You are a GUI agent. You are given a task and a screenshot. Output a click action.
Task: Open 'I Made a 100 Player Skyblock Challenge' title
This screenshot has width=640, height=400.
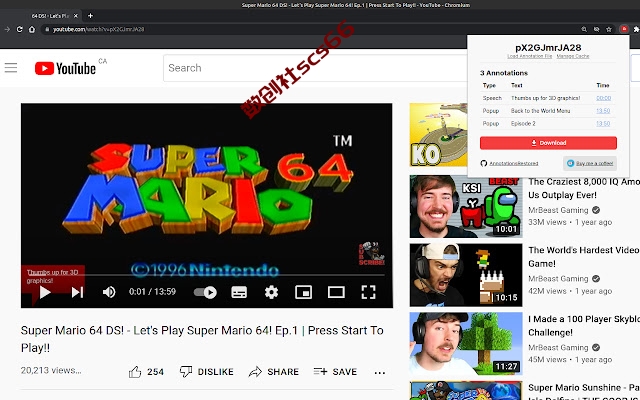pyautogui.click(x=584, y=326)
